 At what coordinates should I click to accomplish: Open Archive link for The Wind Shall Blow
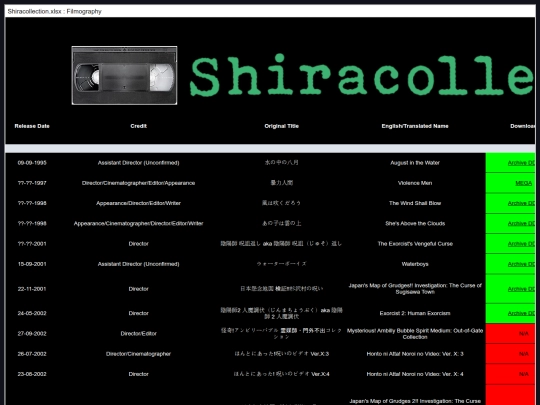521,204
